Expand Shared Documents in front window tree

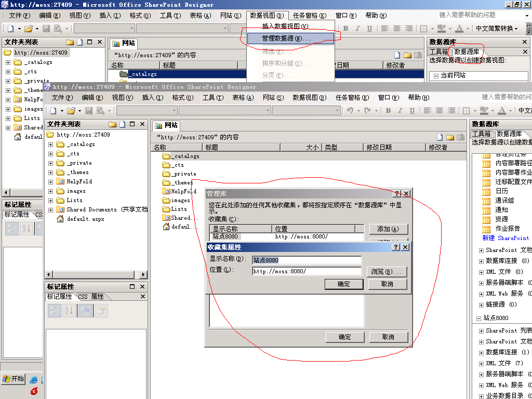(x=50, y=210)
